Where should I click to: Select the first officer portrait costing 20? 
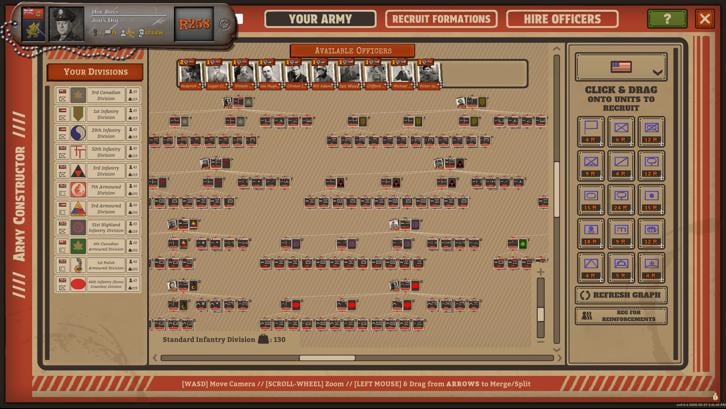click(191, 74)
